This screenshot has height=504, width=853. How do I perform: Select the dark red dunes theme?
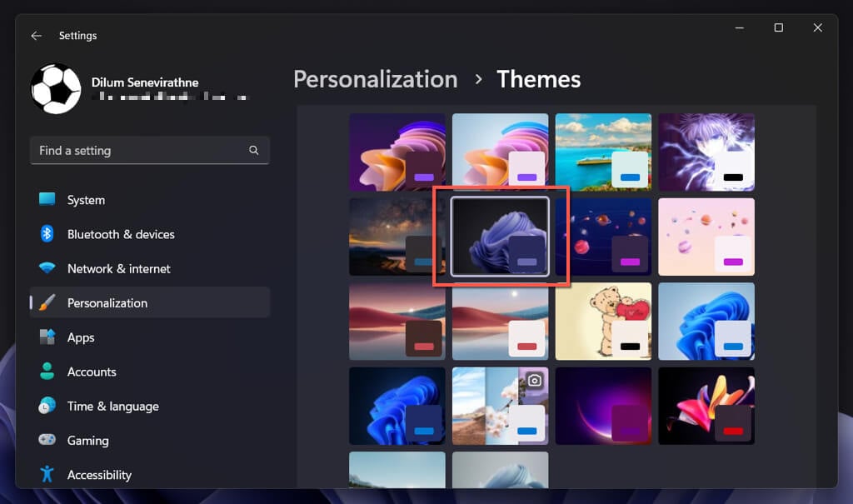tap(397, 322)
